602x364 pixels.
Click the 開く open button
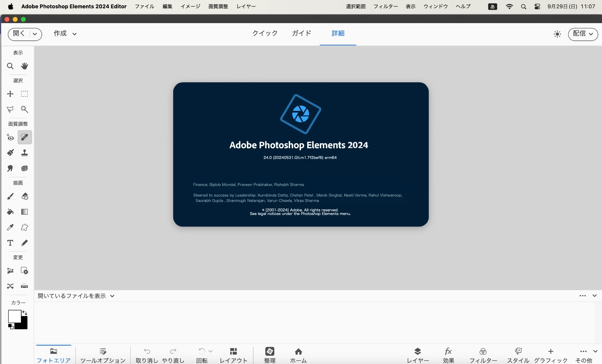(19, 34)
